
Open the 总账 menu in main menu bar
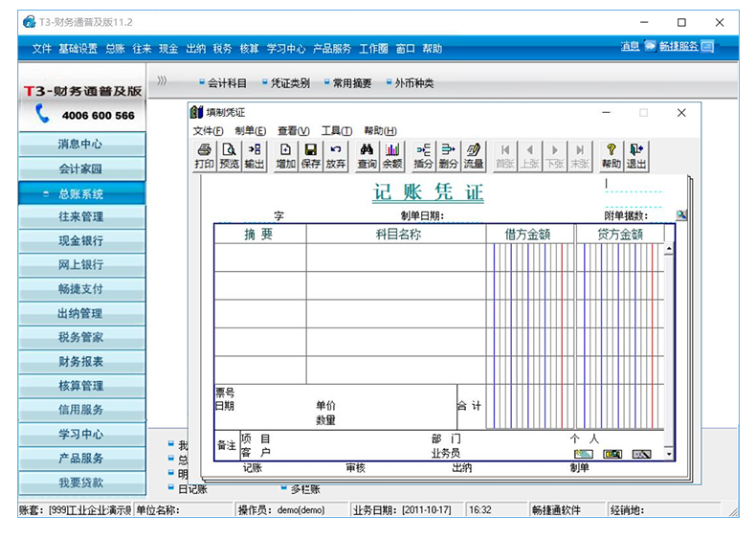115,49
